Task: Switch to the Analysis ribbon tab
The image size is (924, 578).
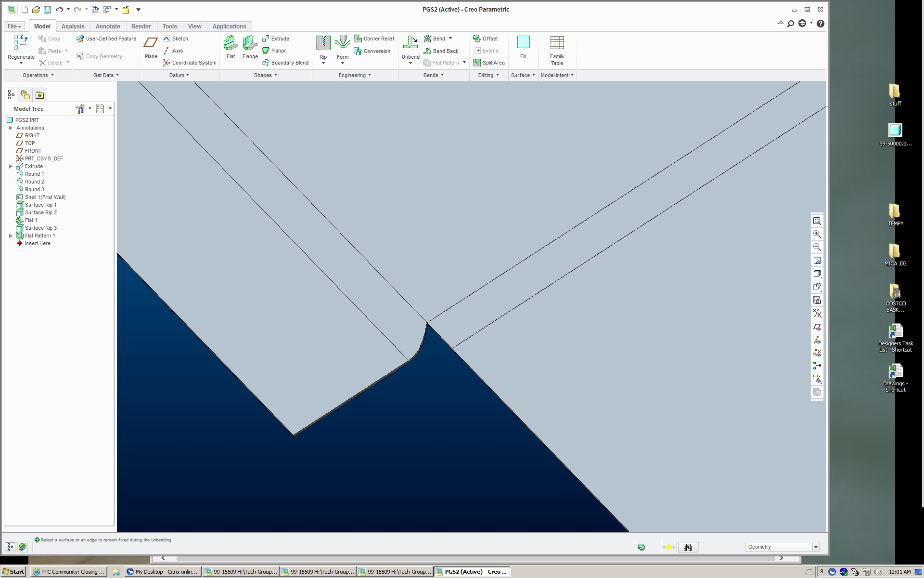Action: (73, 26)
